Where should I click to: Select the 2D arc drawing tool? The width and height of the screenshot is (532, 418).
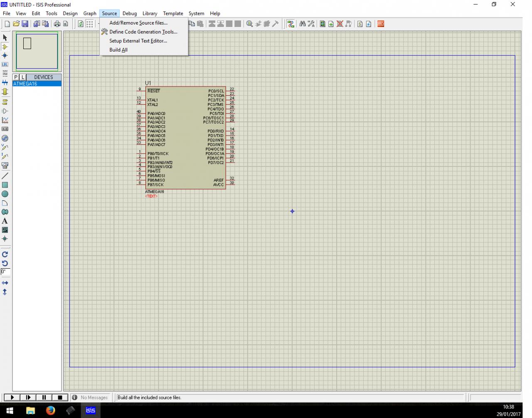pyautogui.click(x=5, y=203)
